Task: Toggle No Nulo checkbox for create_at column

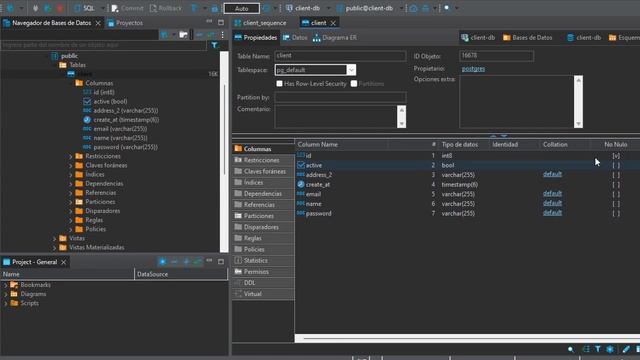Action: point(616,184)
